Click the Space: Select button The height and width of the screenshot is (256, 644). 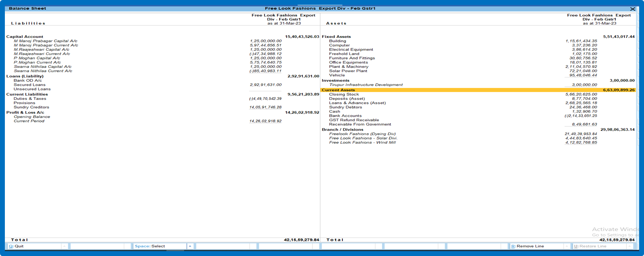pos(160,246)
